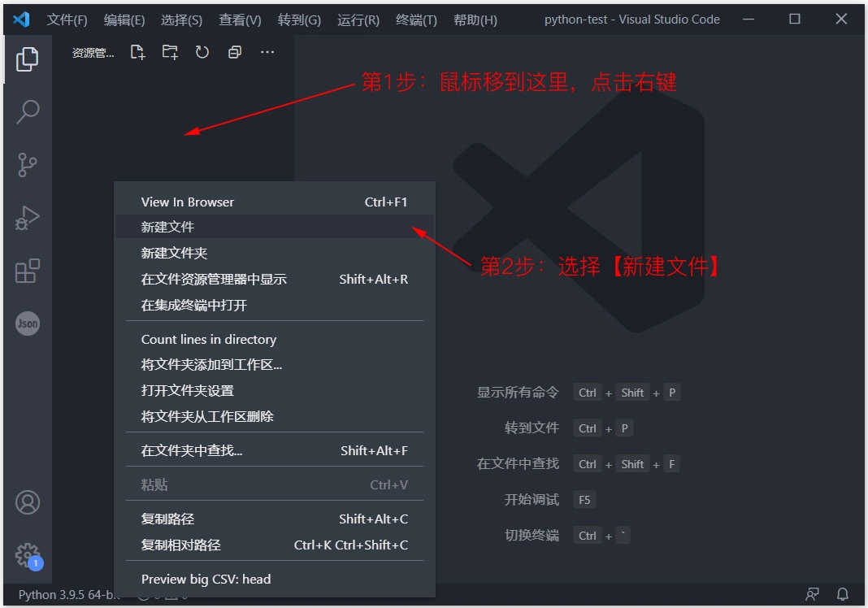
Task: Select the Source Control icon
Action: point(28,164)
